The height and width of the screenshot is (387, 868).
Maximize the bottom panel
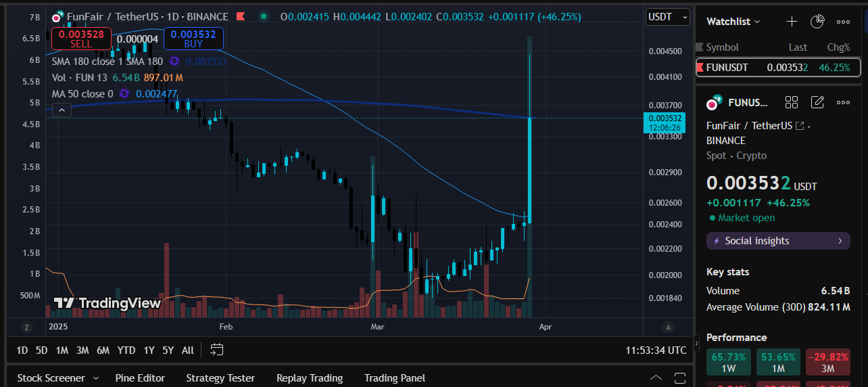tap(680, 378)
